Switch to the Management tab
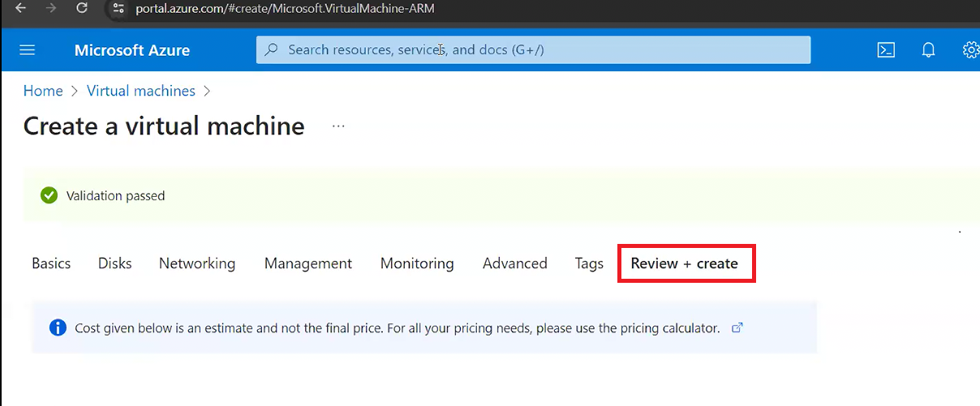The width and height of the screenshot is (980, 406). click(x=308, y=263)
